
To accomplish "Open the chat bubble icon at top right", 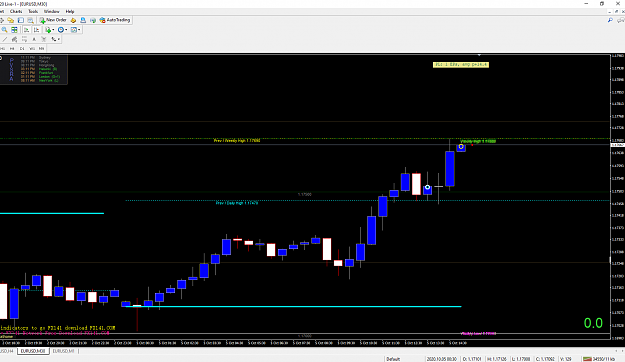I will pyautogui.click(x=621, y=20).
